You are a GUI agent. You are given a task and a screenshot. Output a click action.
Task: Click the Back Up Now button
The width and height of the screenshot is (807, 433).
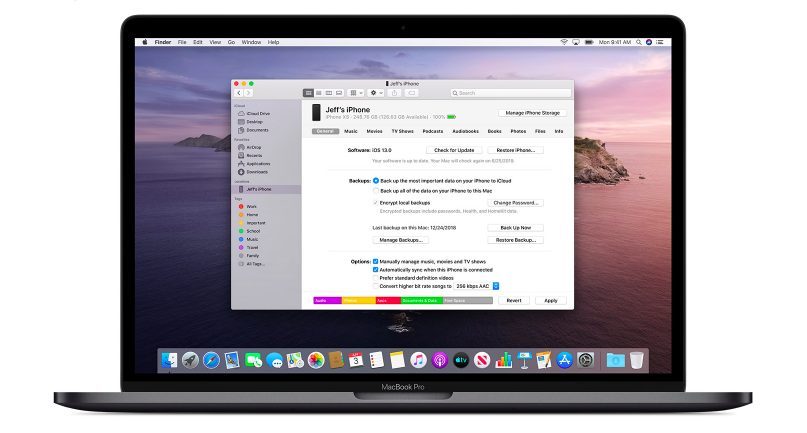515,228
